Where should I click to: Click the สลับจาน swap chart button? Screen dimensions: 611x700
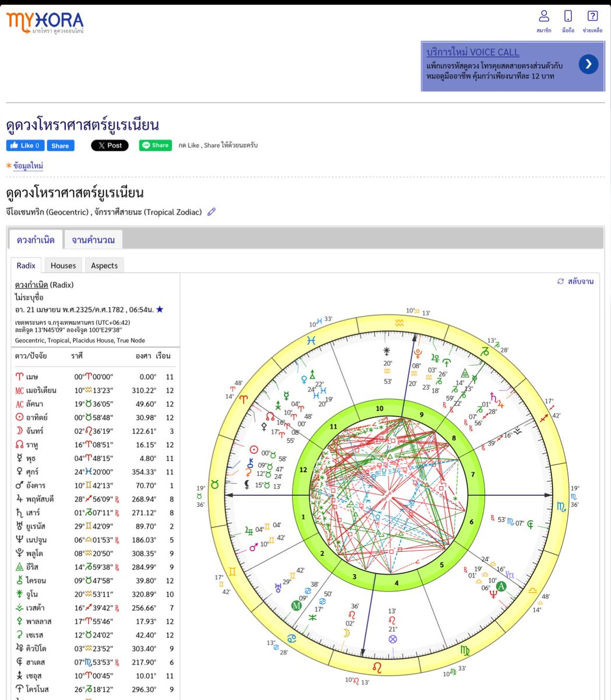click(x=575, y=281)
